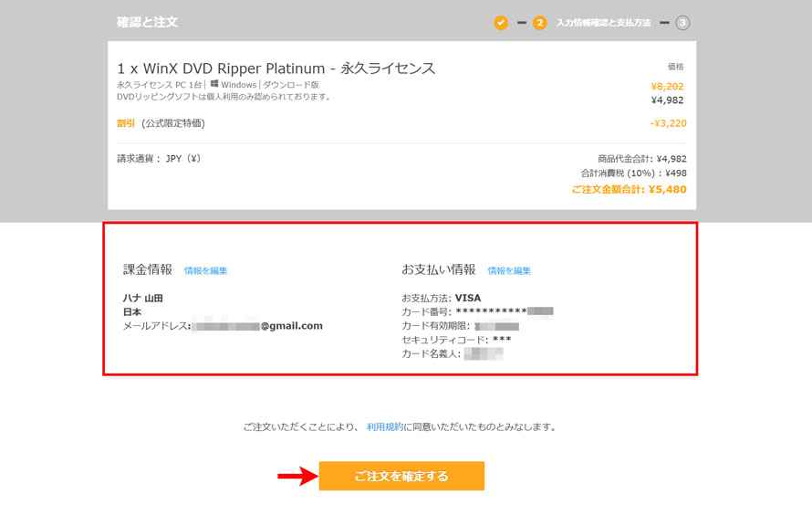This screenshot has width=812, height=505.
Task: Click the メールアドレス gmail.com line
Action: [223, 326]
